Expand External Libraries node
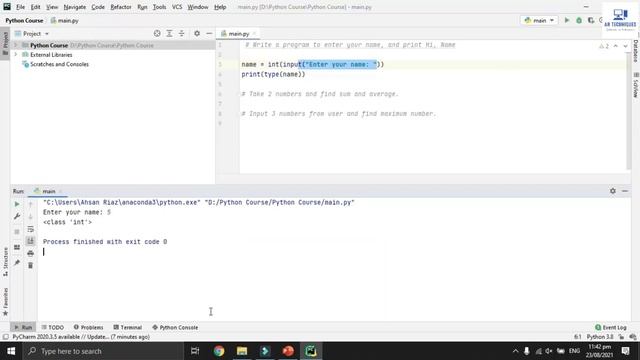This screenshot has height=360, width=640. click(16, 54)
